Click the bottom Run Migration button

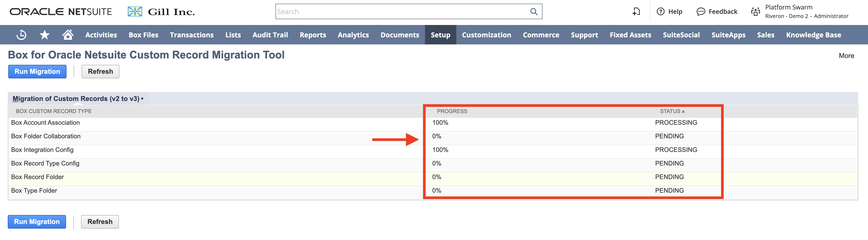click(37, 222)
